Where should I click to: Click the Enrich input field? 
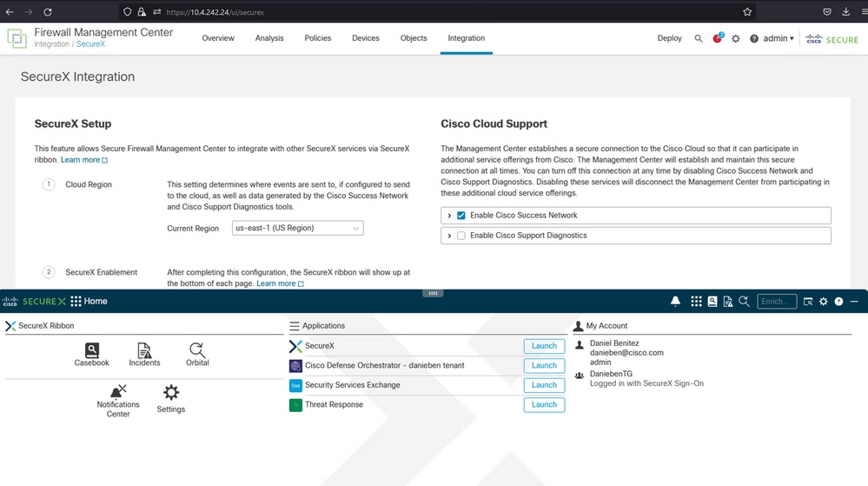777,302
